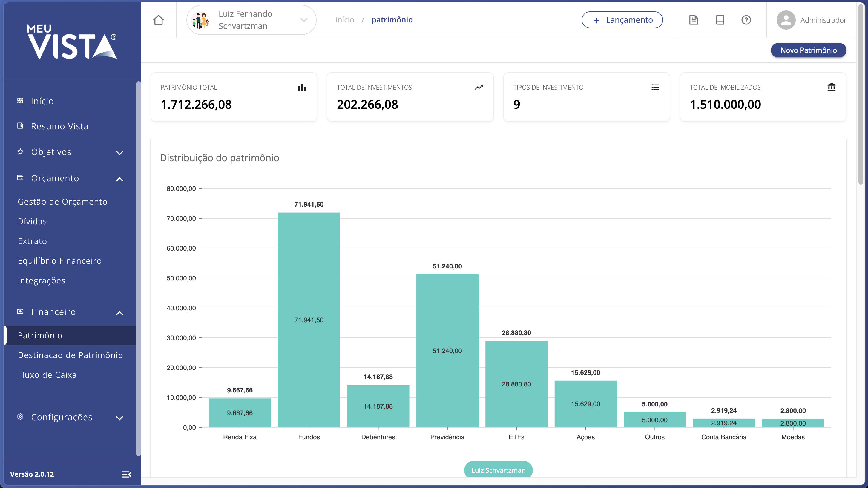The width and height of the screenshot is (868, 488).
Task: Click trend icon on Total de Investimentos card
Action: click(479, 87)
